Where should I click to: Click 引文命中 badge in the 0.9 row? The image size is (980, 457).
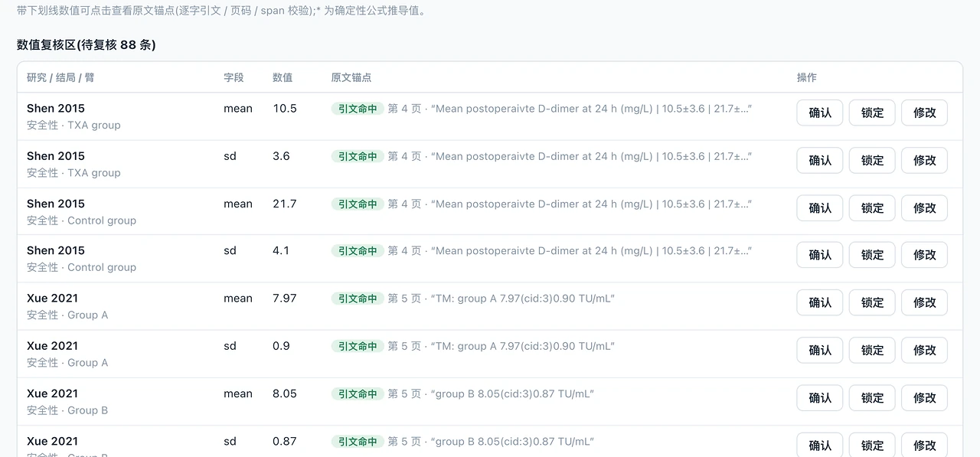pyautogui.click(x=358, y=346)
